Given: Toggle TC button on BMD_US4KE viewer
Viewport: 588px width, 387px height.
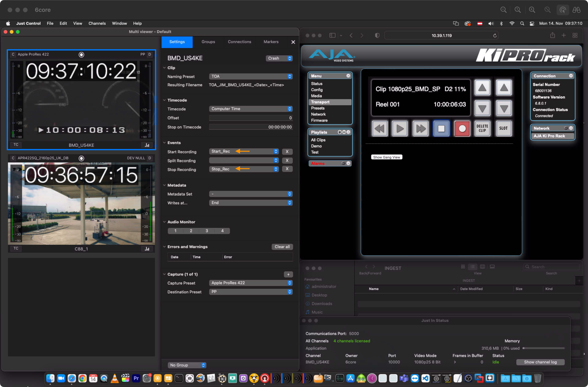Looking at the screenshot, I should (x=16, y=145).
